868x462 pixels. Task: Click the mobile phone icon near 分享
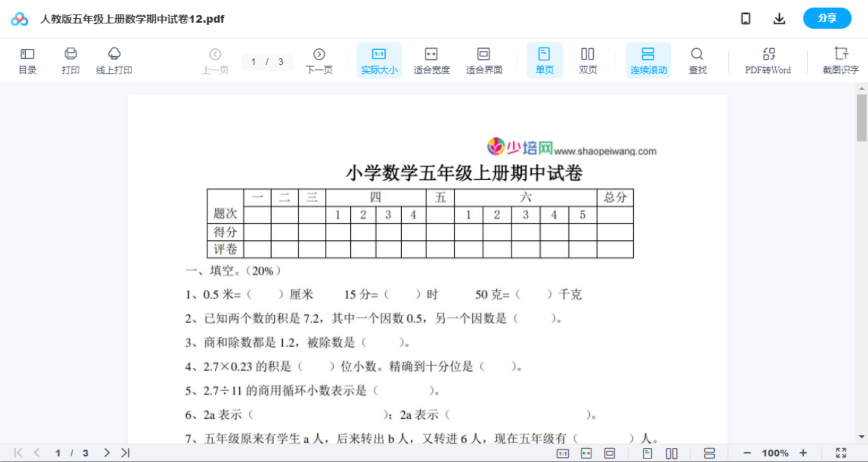pos(745,18)
